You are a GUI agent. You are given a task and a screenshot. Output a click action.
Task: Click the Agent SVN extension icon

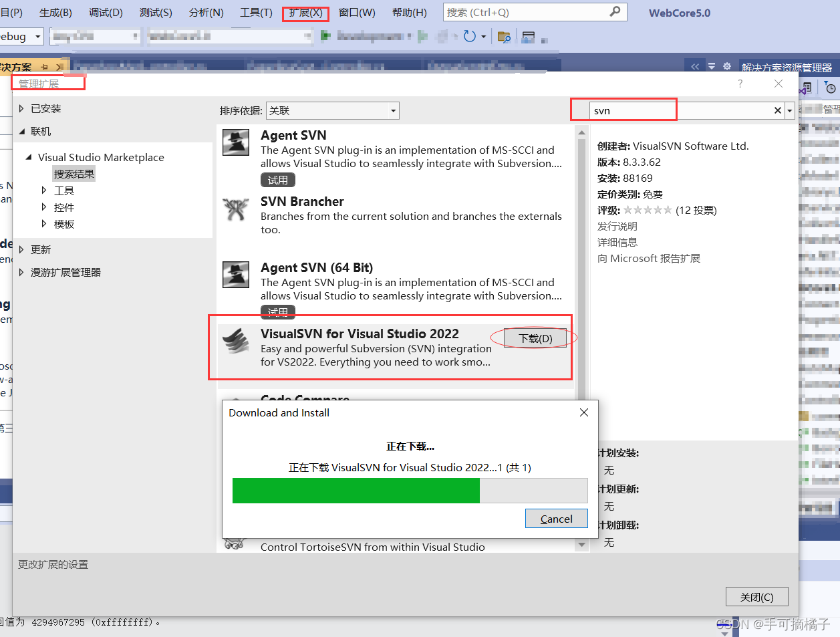pos(236,142)
